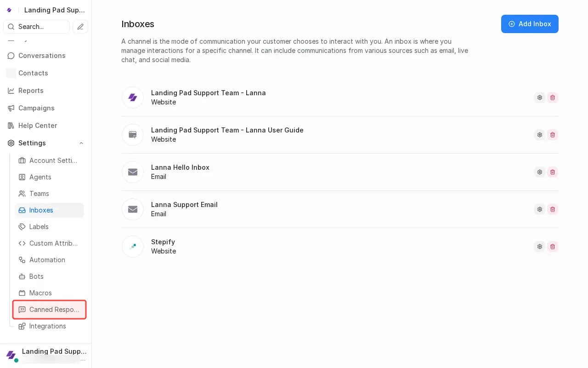The image size is (588, 368).
Task: Delete the Stepify inbox using the trash icon
Action: (553, 247)
